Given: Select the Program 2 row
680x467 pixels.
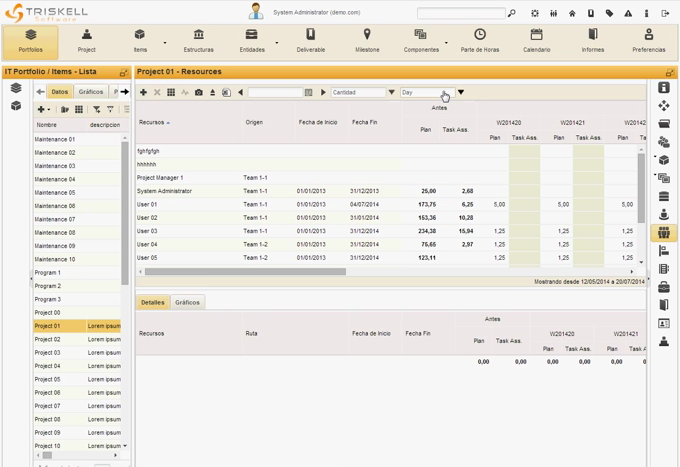Looking at the screenshot, I should click(x=78, y=286).
